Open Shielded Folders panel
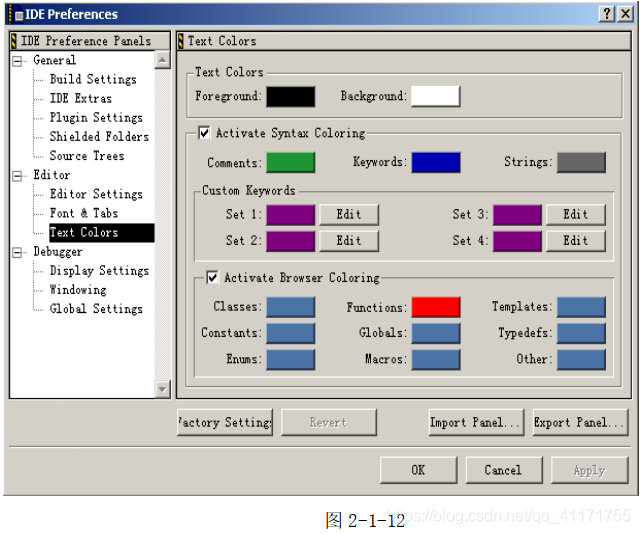The image size is (640, 534). click(99, 137)
